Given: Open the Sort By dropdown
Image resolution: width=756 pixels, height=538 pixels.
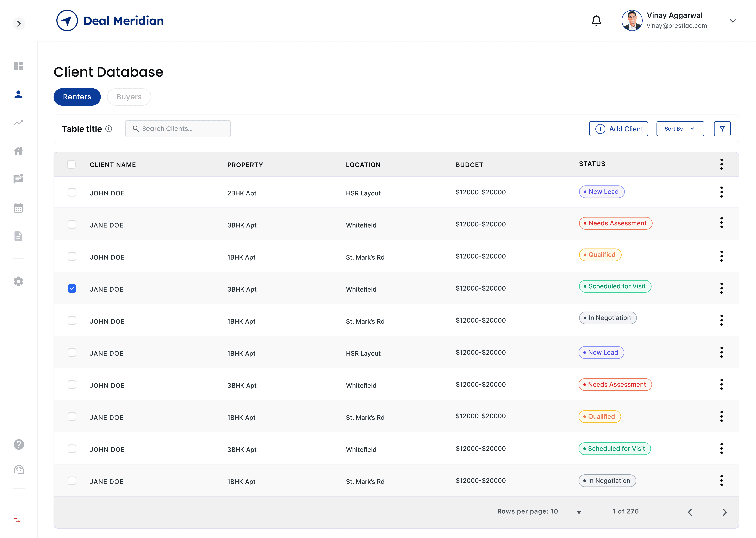Looking at the screenshot, I should click(x=680, y=129).
